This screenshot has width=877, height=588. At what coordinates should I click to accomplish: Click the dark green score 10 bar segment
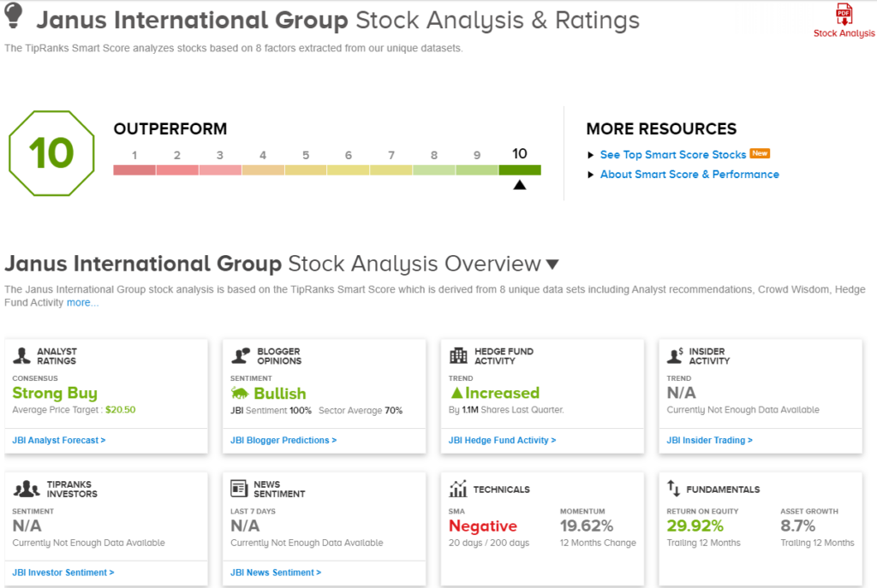(520, 170)
